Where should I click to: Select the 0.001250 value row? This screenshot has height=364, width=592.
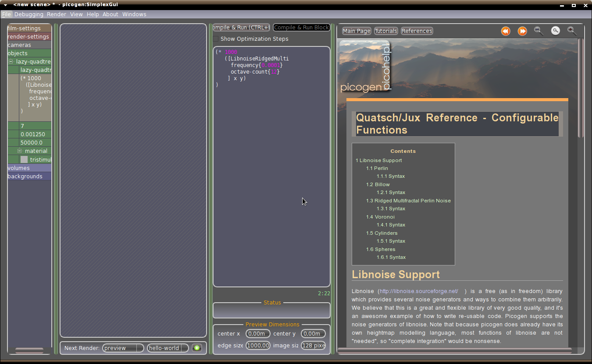(x=36, y=134)
